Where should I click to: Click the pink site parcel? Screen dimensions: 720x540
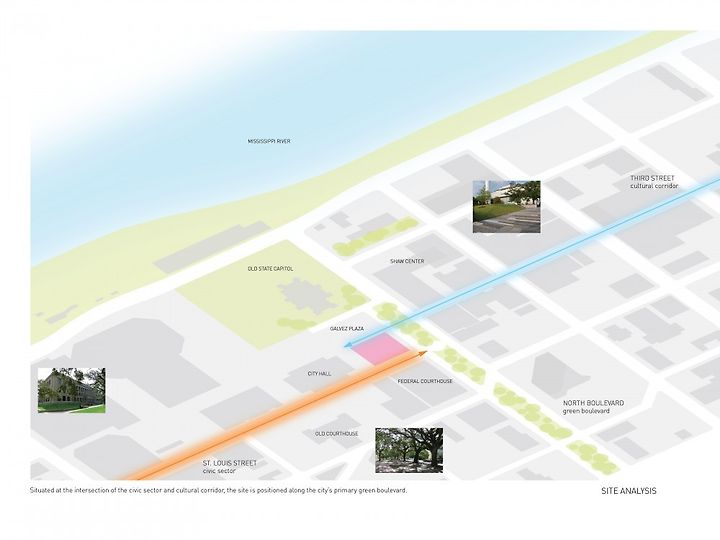(x=381, y=349)
